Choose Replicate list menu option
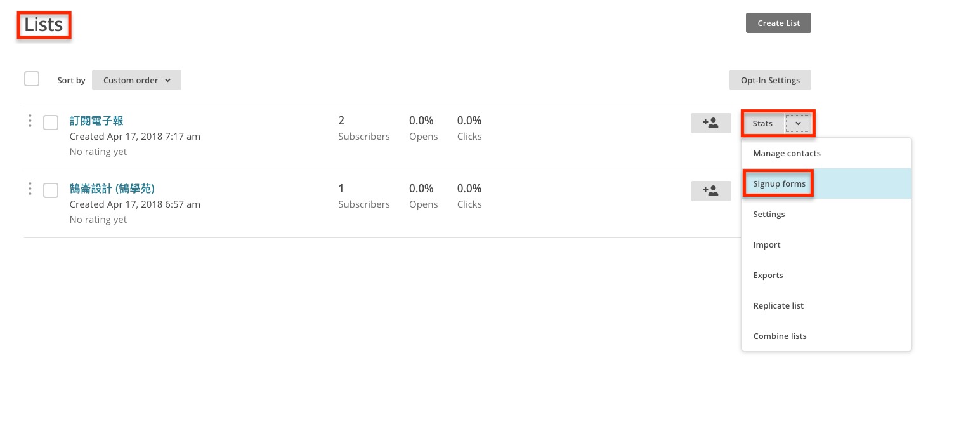Viewport: 980px width, 433px height. pyautogui.click(x=778, y=306)
